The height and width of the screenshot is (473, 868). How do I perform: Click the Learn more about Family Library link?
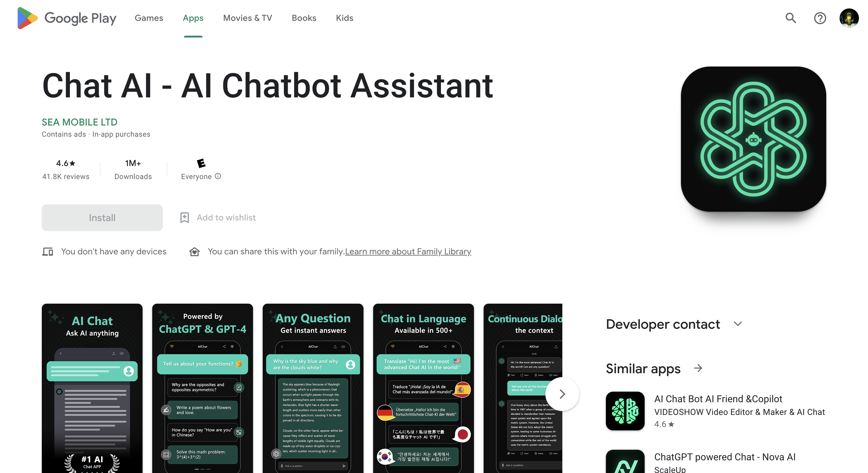408,251
